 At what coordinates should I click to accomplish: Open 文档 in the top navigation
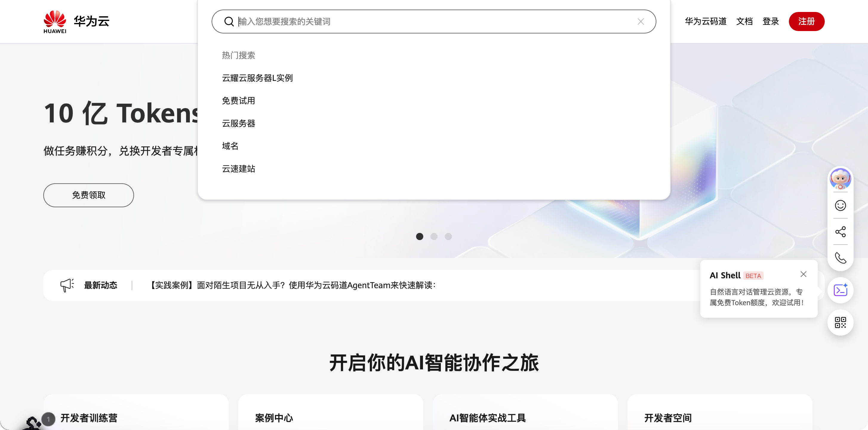coord(744,21)
